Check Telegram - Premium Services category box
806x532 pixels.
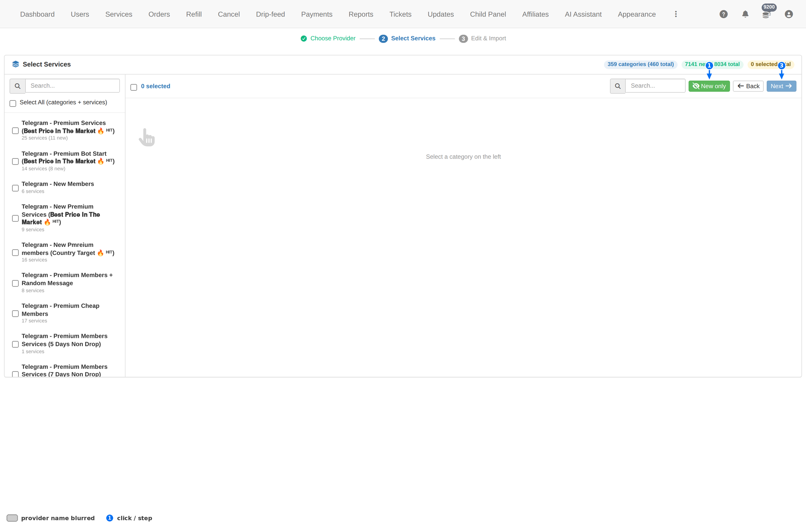(x=15, y=131)
